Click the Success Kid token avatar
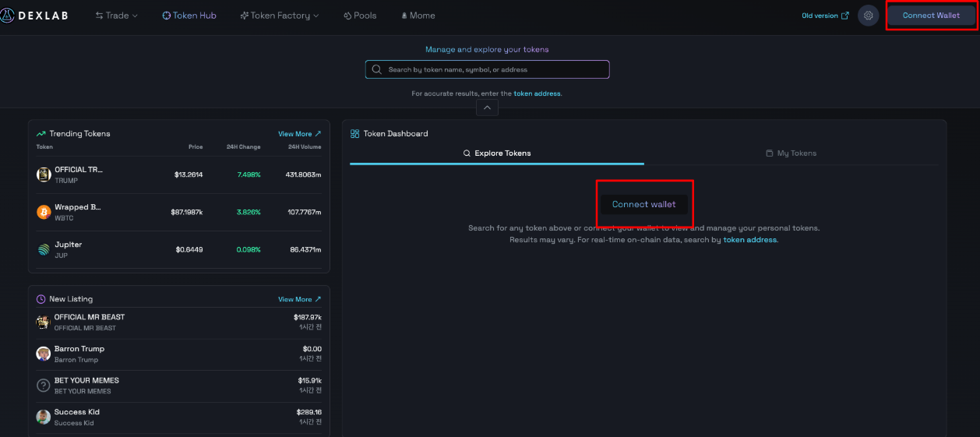This screenshot has height=437, width=980. (x=44, y=417)
